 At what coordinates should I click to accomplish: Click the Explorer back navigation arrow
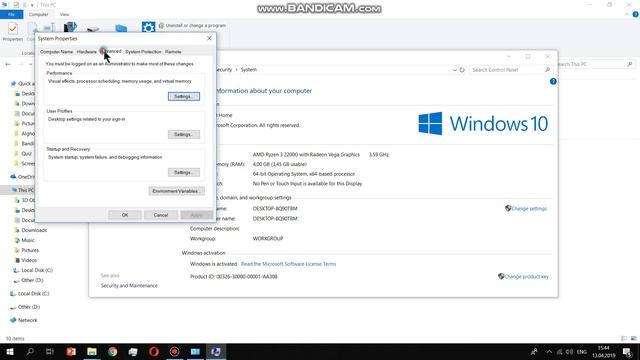[x=8, y=64]
